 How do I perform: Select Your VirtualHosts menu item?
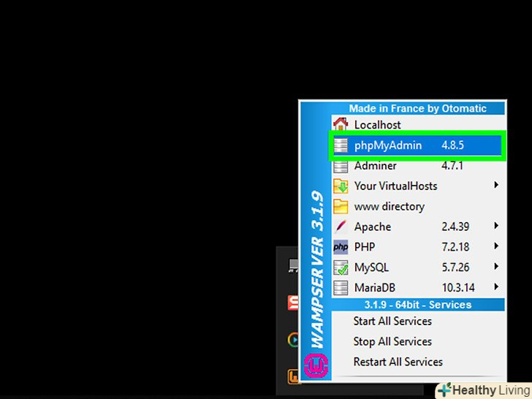[418, 186]
